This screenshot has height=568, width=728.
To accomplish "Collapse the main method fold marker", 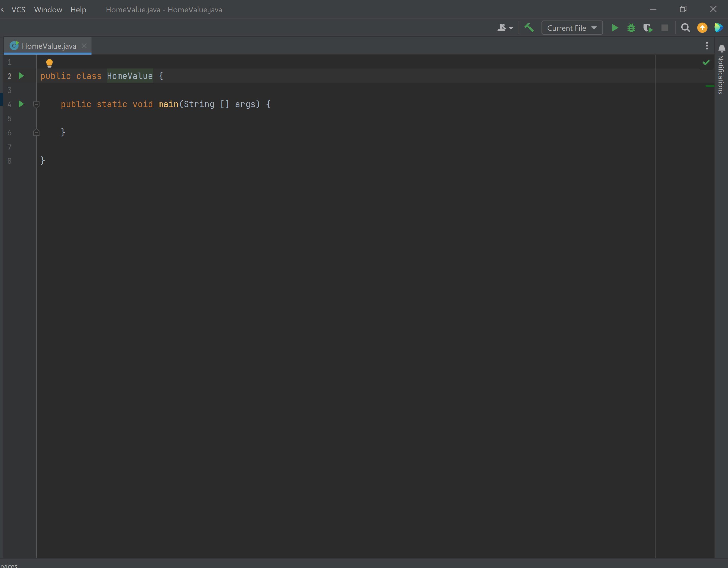I will [x=36, y=105].
